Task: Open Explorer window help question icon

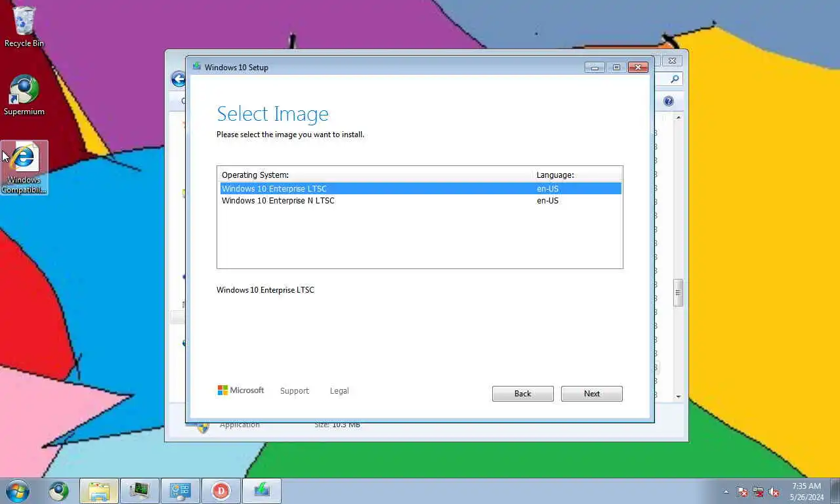Action: tap(668, 101)
